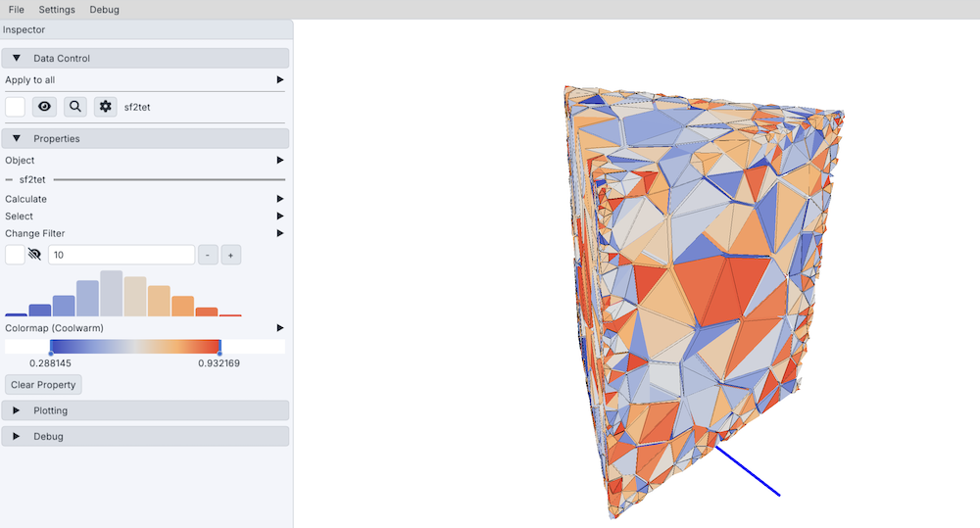Click the blue axis line below mesh
Screen dimensions: 980x528
[748, 471]
